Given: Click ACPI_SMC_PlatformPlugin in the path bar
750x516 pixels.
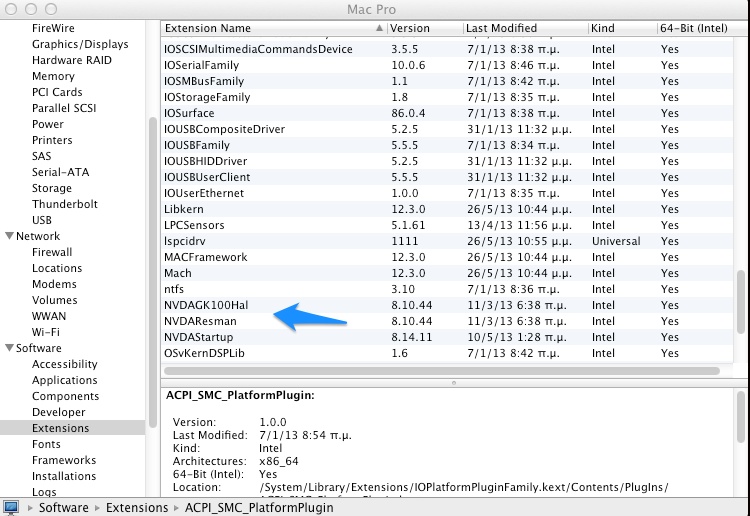Looking at the screenshot, I should [x=259, y=507].
